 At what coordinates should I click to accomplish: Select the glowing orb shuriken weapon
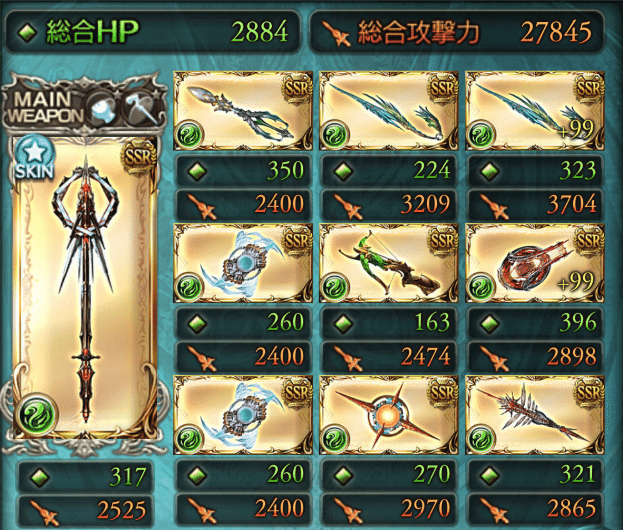click(x=389, y=415)
